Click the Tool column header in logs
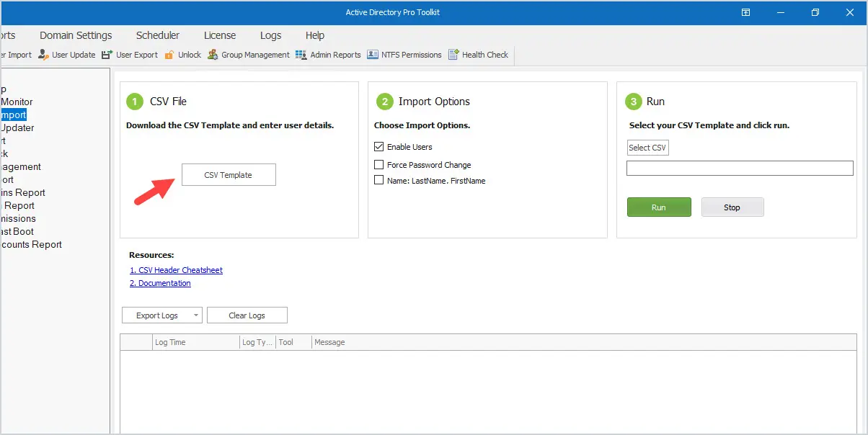This screenshot has width=868, height=435. point(293,342)
